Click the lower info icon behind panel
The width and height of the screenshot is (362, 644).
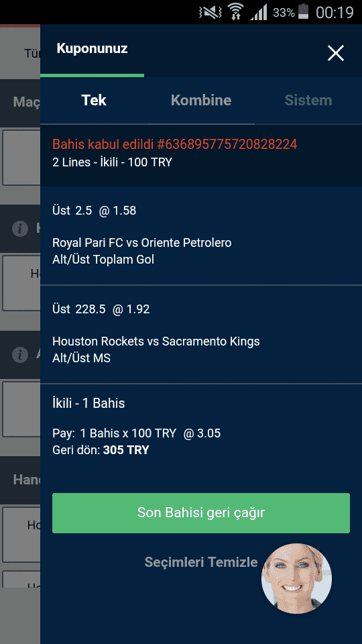19,354
